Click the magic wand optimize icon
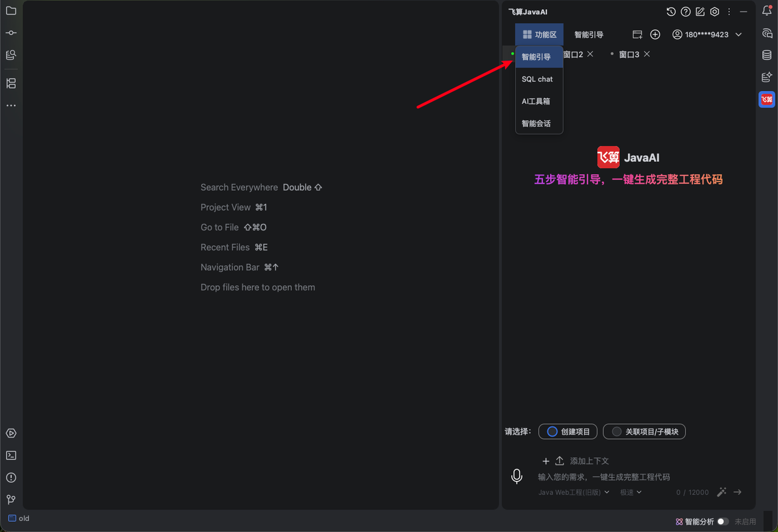Screen dimensions: 778x532 (721, 492)
